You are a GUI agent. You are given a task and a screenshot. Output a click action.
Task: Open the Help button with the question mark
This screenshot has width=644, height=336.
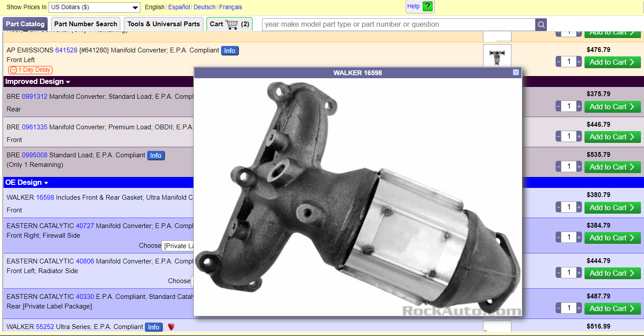tap(420, 7)
